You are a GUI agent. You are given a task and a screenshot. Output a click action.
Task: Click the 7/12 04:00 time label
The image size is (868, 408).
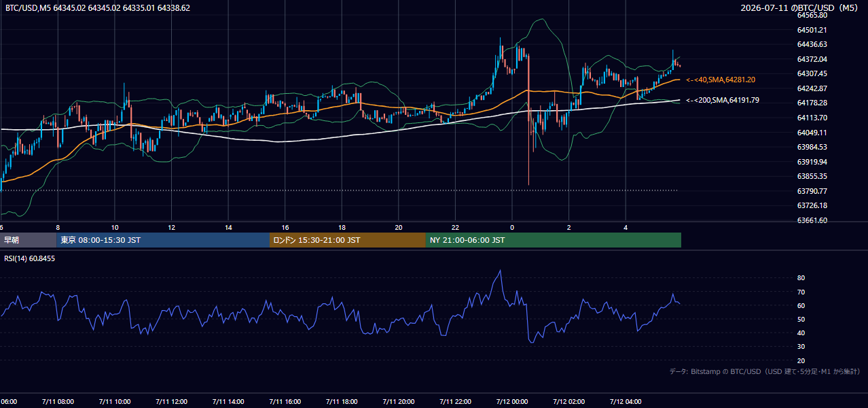(x=626, y=401)
